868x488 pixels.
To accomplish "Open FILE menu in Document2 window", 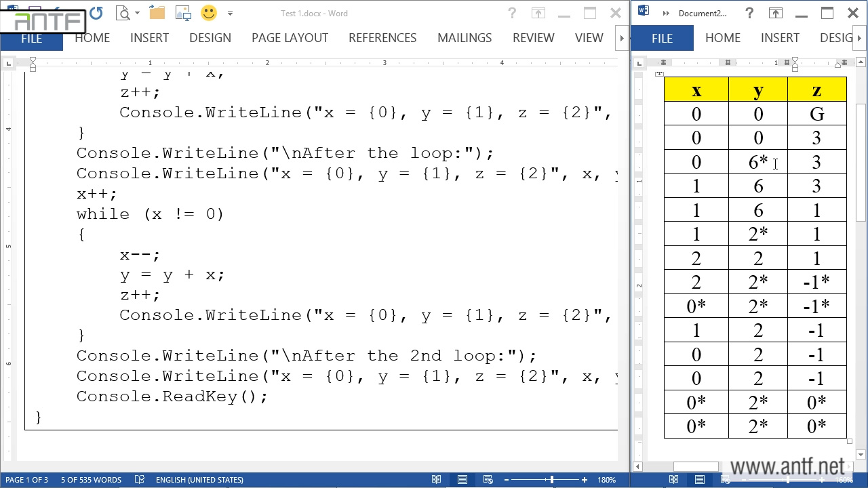I will 662,38.
